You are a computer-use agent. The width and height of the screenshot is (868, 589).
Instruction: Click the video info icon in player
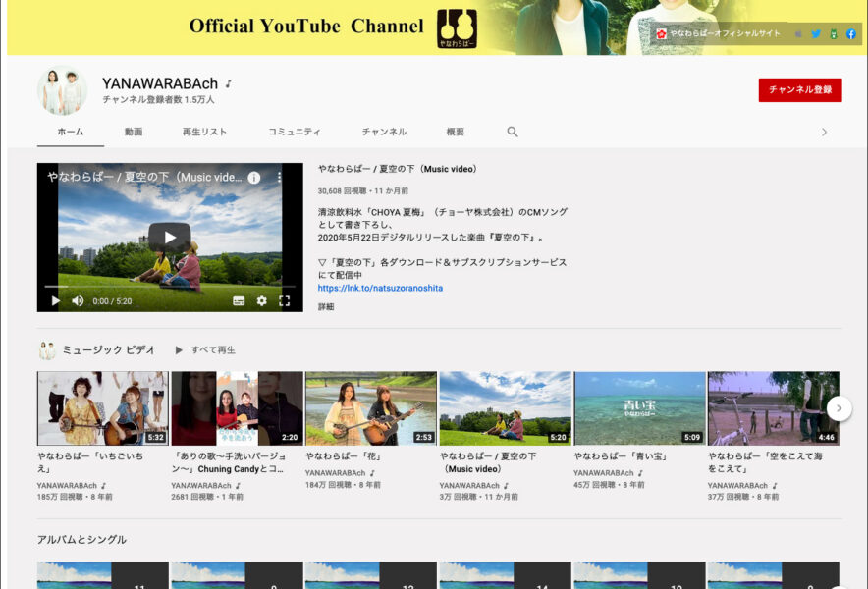pyautogui.click(x=254, y=178)
